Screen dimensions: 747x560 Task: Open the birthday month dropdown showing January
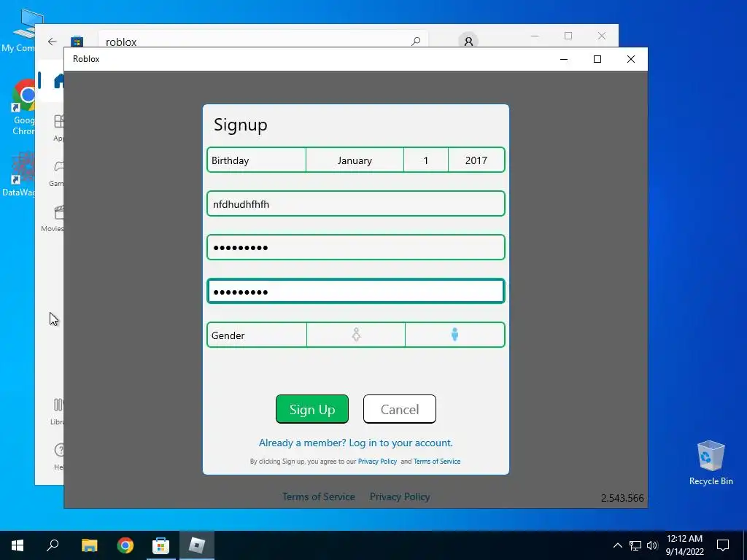[x=355, y=160]
